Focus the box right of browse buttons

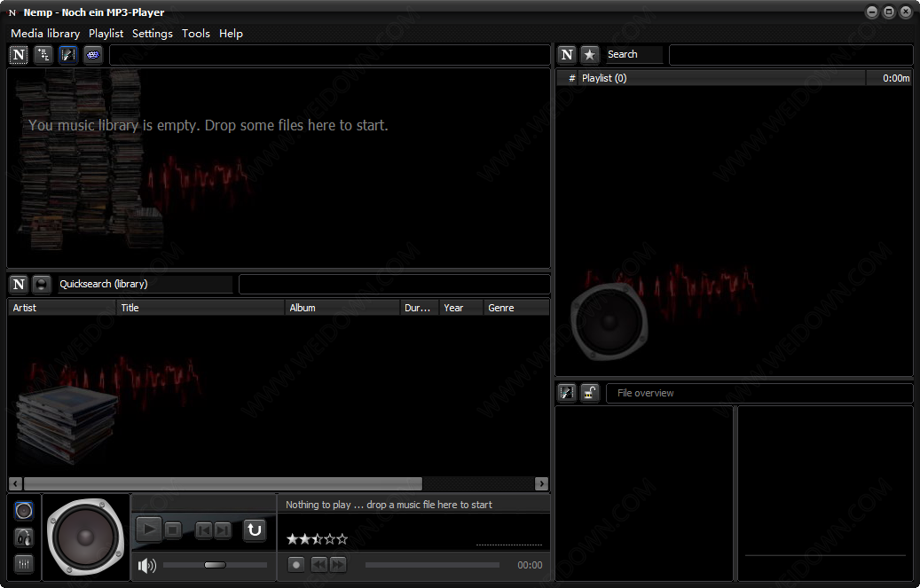click(330, 55)
